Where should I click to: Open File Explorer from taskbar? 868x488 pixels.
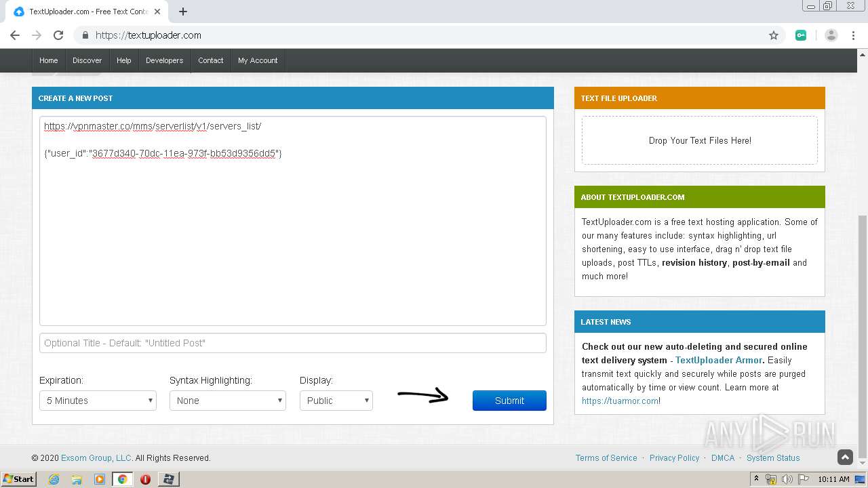[x=77, y=479]
